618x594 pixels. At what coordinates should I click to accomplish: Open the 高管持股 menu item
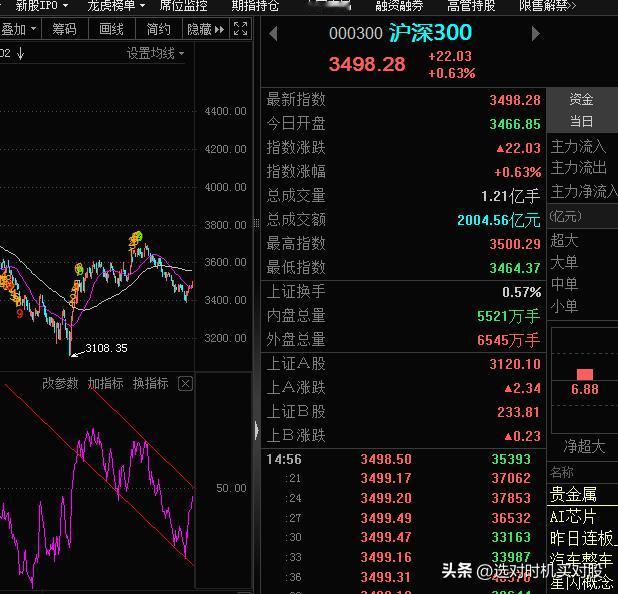click(471, 6)
